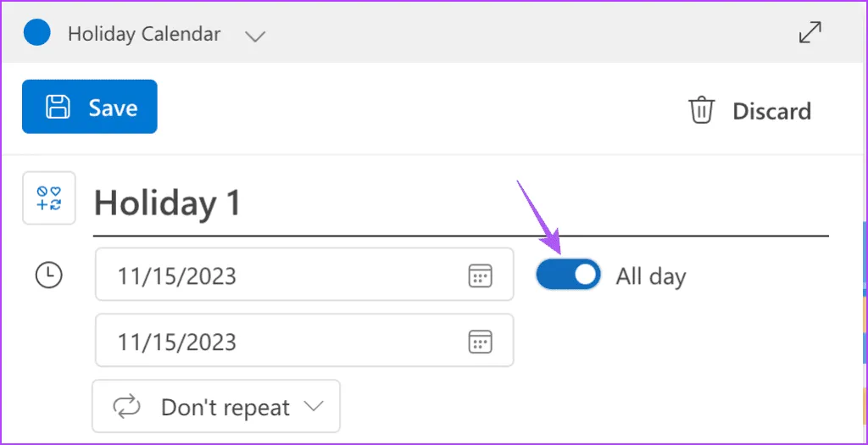Turn off the All day toggle
Image resolution: width=868 pixels, height=445 pixels.
tap(568, 275)
